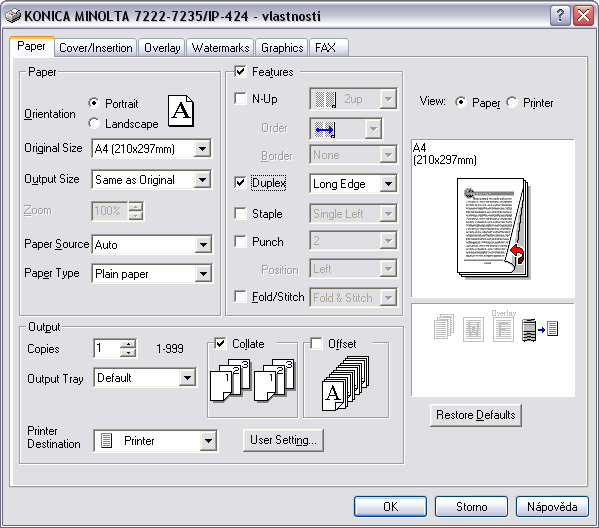The height and width of the screenshot is (528, 599).
Task: Open the Duplex Long Edge dropdown
Action: 388,184
